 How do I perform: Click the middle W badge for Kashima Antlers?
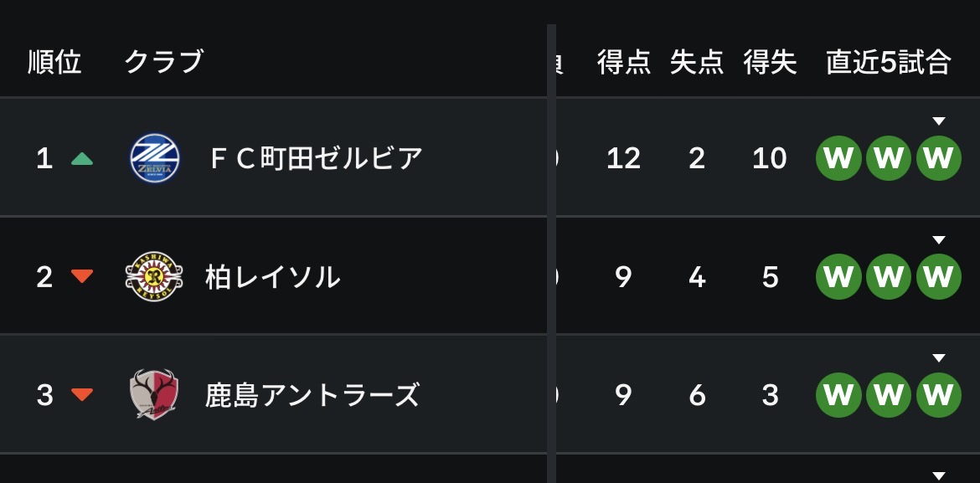888,395
